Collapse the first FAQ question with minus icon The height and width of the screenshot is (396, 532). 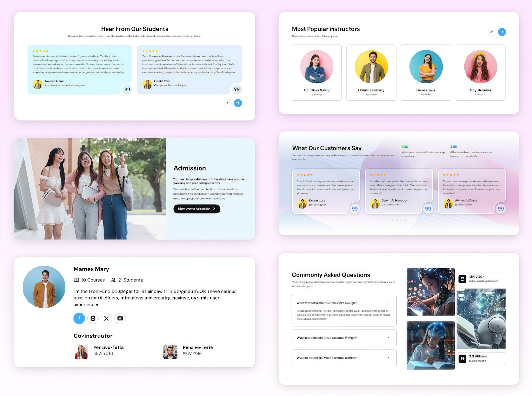click(388, 303)
